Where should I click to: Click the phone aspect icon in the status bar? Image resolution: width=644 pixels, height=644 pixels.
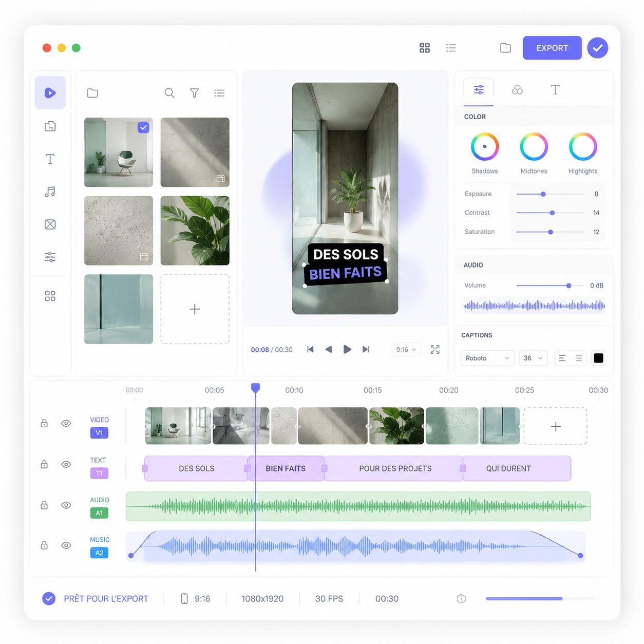point(184,598)
